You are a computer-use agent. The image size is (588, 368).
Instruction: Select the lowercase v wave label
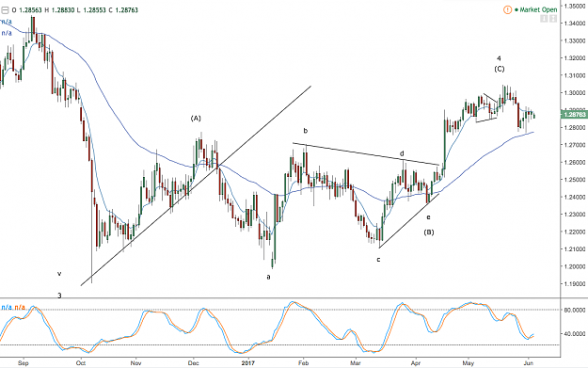59,274
